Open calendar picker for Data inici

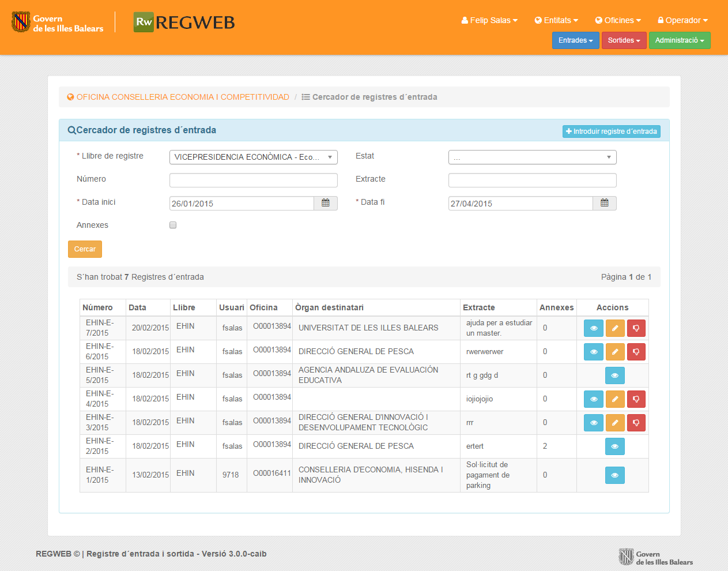click(326, 203)
